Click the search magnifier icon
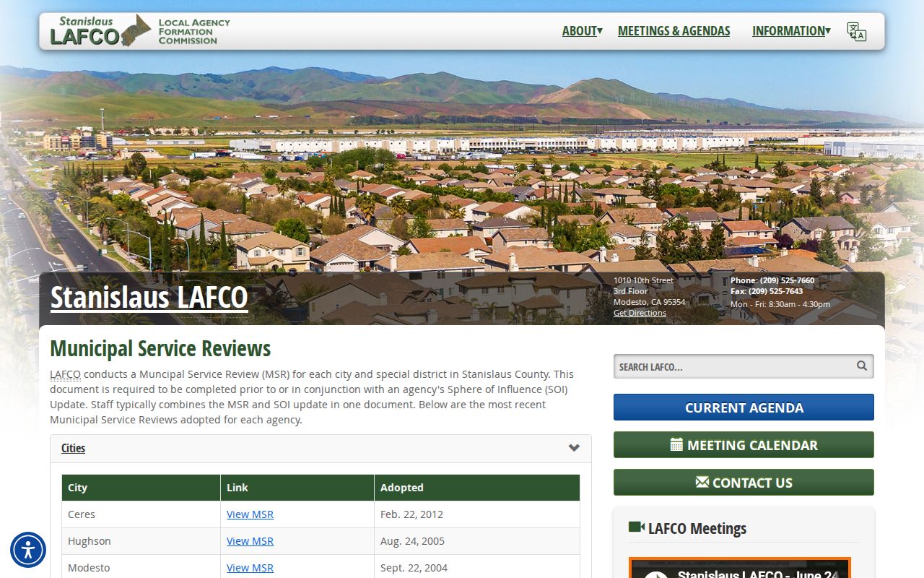 coord(862,366)
